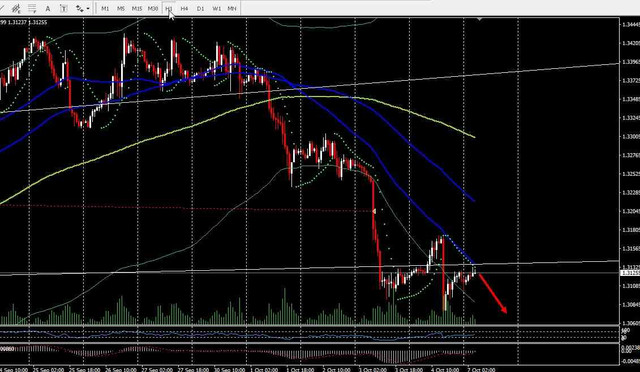Click the current price label on price axis

tap(630, 272)
